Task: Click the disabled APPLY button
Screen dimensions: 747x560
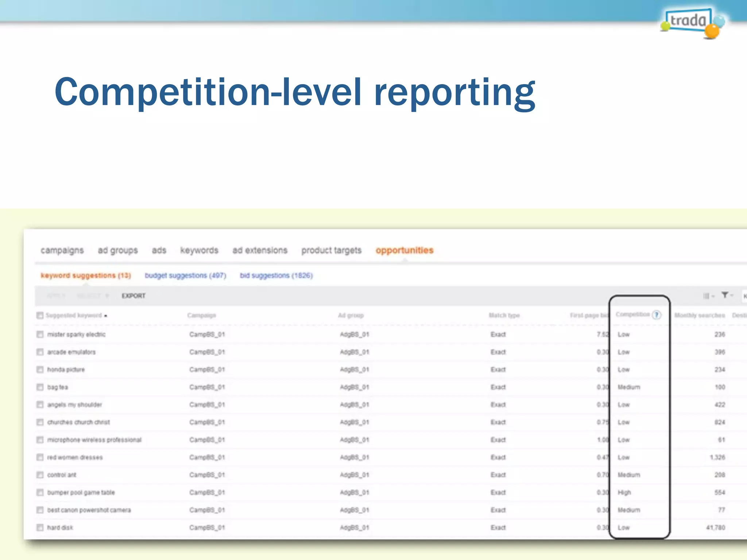Action: [56, 296]
